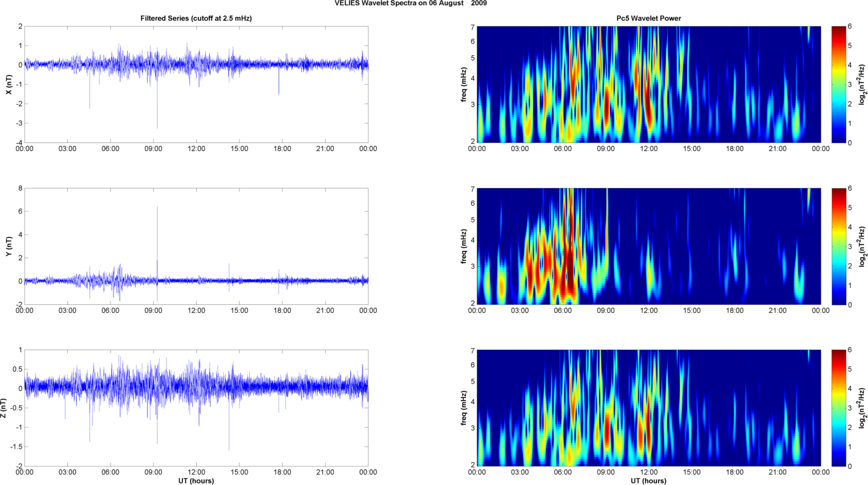
Task: Click the 'UT (hours)' label under the bottom spectrogram
Action: [648, 480]
